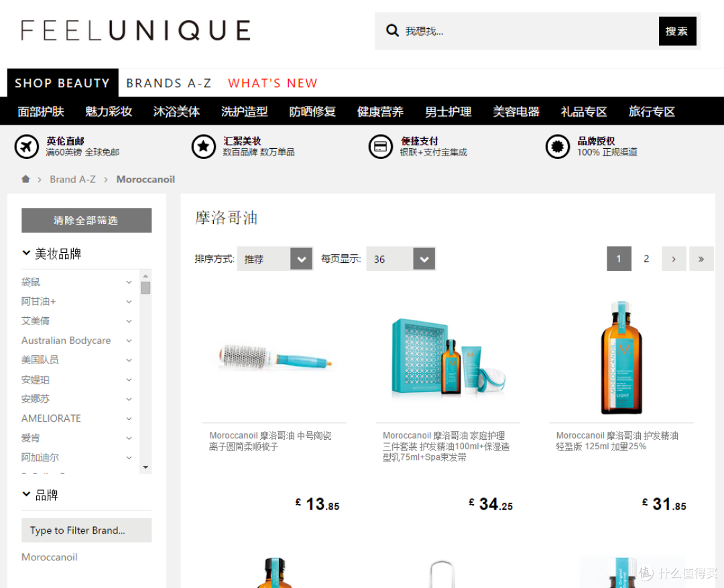This screenshot has height=588, width=724.
Task: Open the 美容电器 menu
Action: pyautogui.click(x=516, y=111)
